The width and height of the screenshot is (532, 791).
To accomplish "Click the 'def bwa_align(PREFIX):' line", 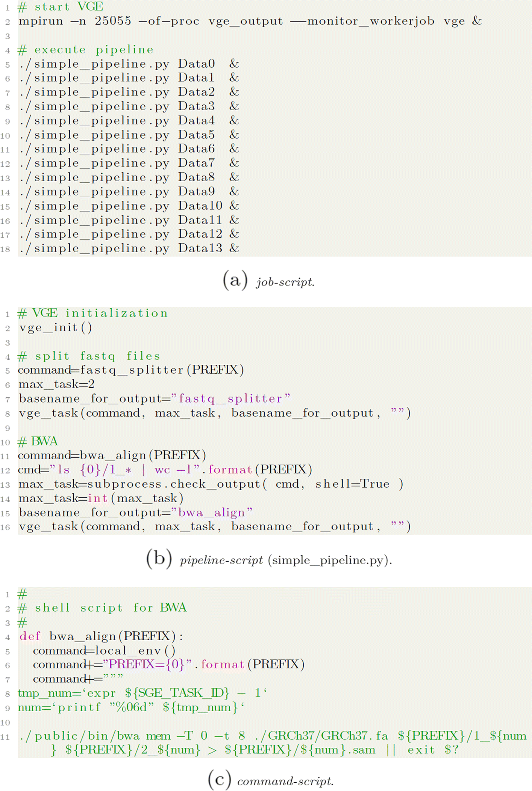I will pyautogui.click(x=101, y=636).
